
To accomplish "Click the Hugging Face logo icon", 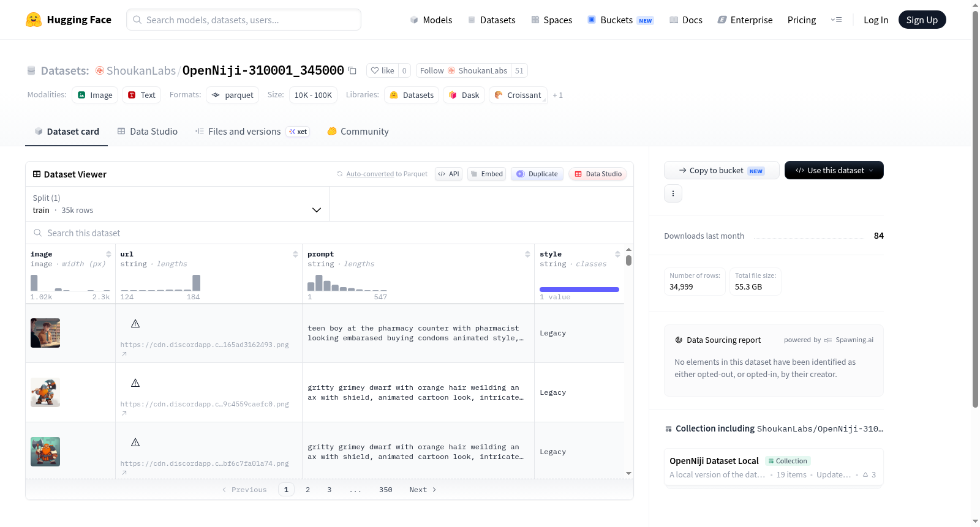I will click(34, 20).
